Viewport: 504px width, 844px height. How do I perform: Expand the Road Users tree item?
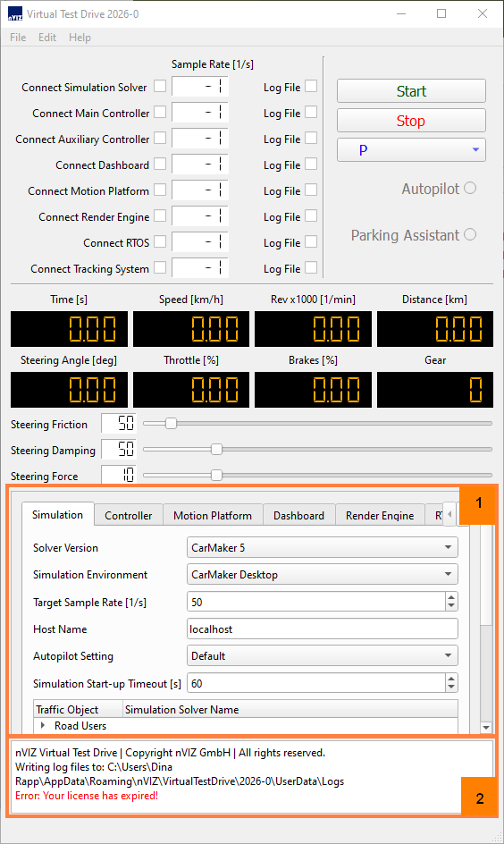coord(43,725)
